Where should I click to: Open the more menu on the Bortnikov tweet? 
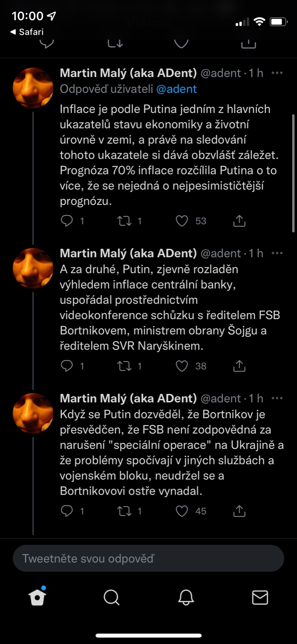tap(277, 398)
